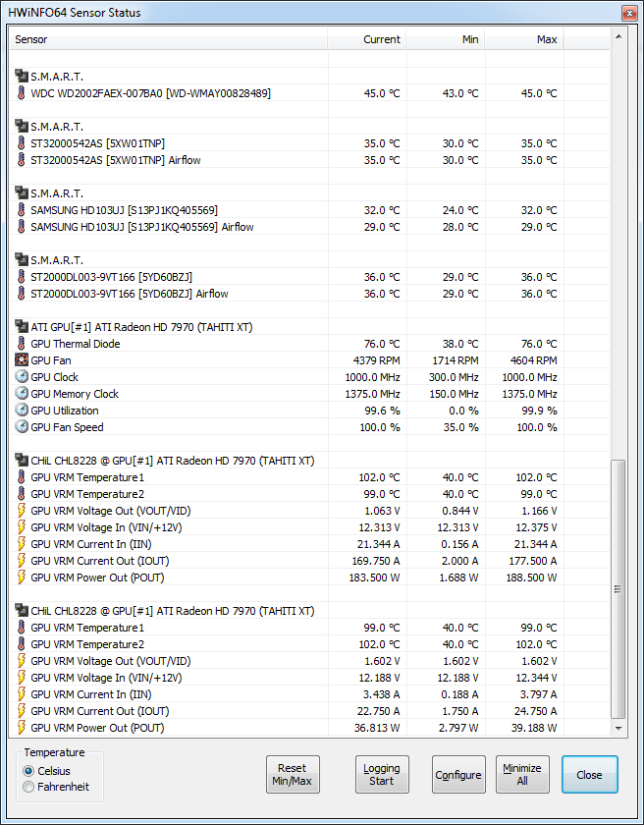Image resolution: width=644 pixels, height=825 pixels.
Task: Select the 4379 RPM GPU Fan value
Action: click(x=376, y=360)
